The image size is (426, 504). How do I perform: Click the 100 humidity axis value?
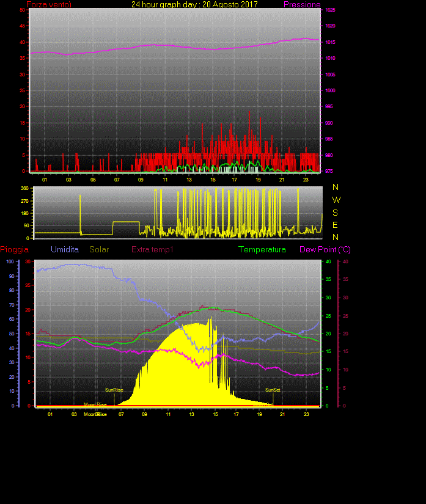(10, 261)
